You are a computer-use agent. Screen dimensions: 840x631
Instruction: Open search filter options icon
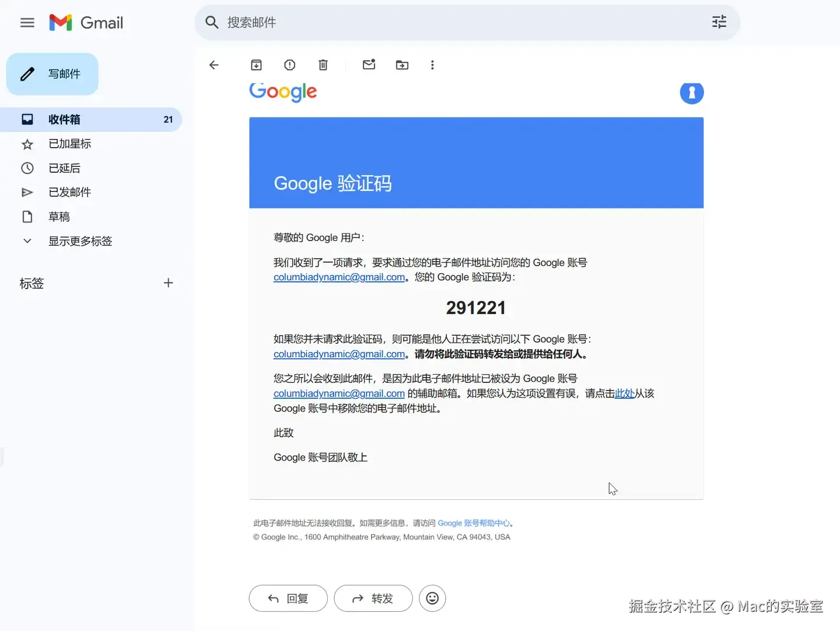pyautogui.click(x=719, y=22)
